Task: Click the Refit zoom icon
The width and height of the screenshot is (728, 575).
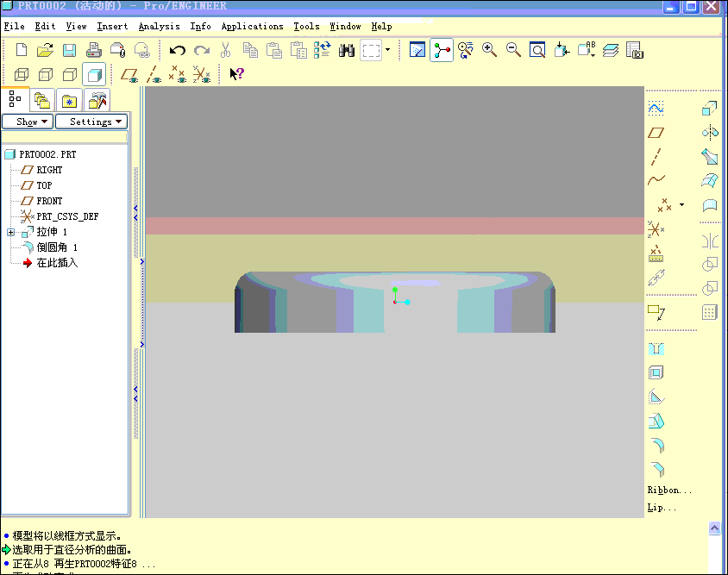Action: click(537, 50)
